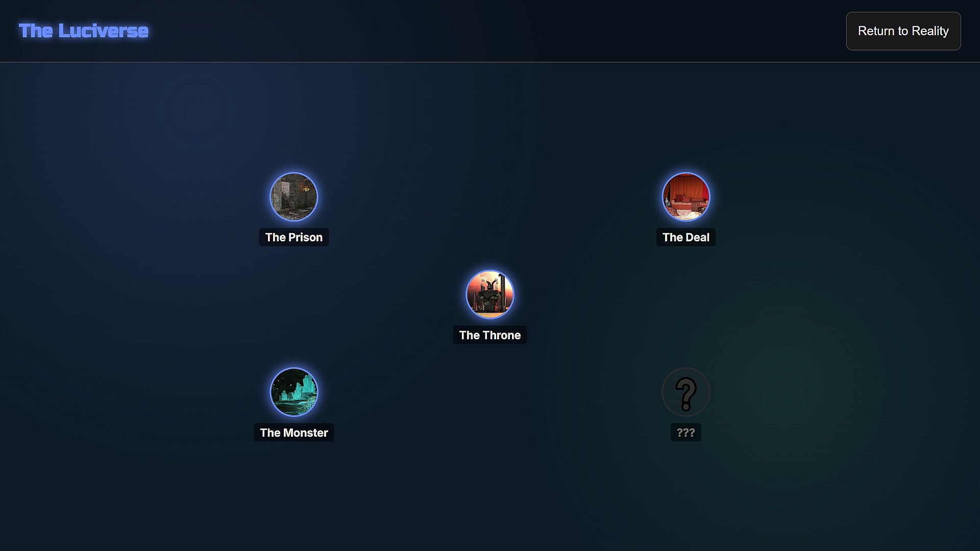Click The Luciverse title logo
Image resolution: width=980 pixels, height=551 pixels.
pyautogui.click(x=84, y=31)
